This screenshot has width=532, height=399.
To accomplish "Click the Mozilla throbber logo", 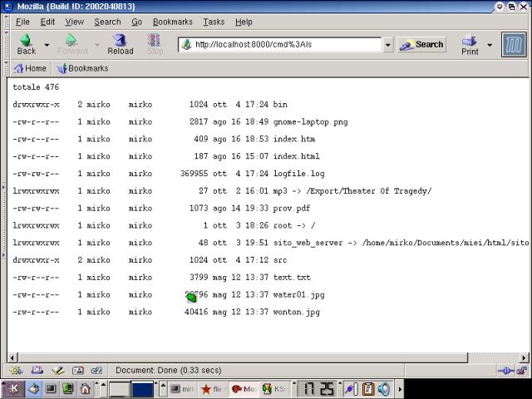I will click(x=514, y=45).
